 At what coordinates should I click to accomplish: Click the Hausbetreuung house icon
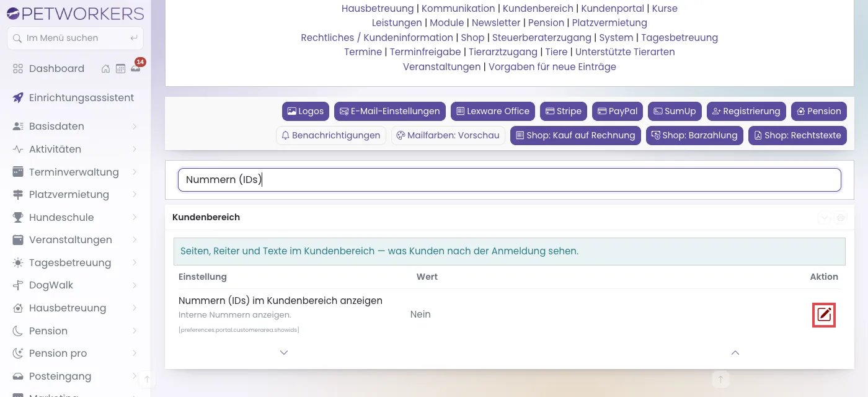18,308
